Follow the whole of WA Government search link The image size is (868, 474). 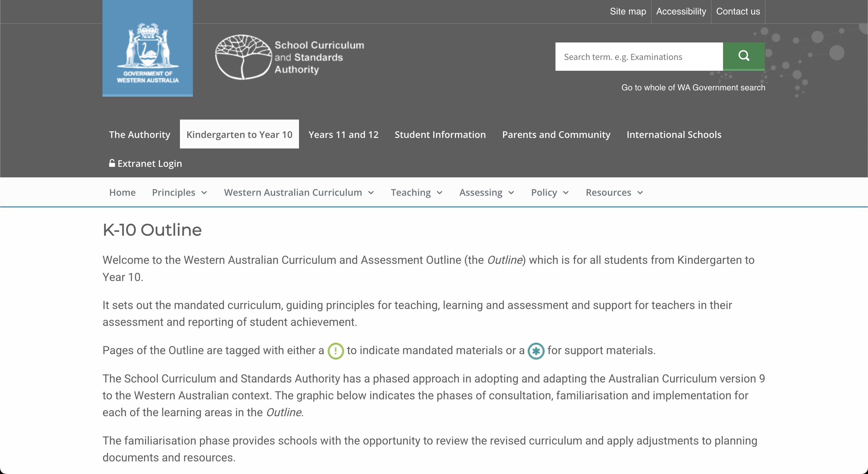pos(693,88)
